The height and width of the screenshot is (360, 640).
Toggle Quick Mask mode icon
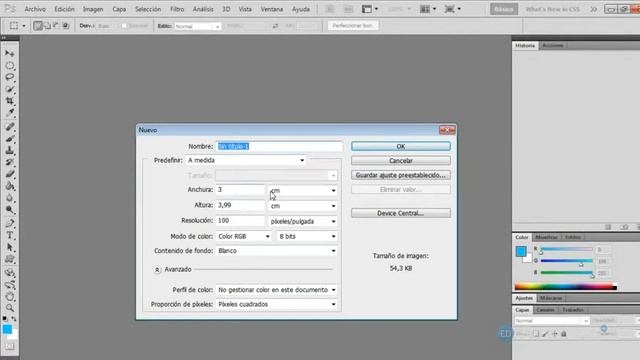(x=10, y=347)
